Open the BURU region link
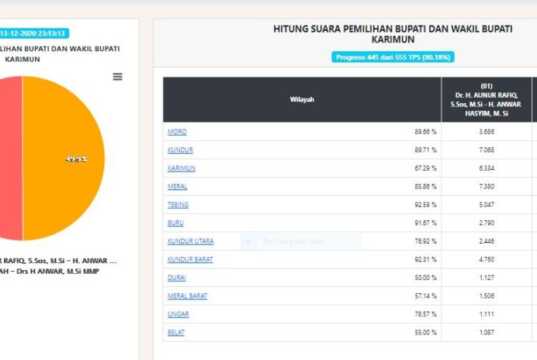Viewport: 537px width, 360px height. [175, 223]
